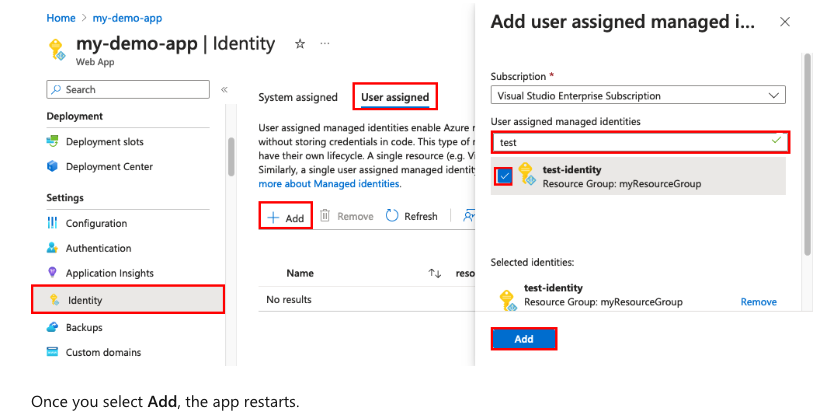
Task: Sort by the Name column header
Action: click(300, 273)
